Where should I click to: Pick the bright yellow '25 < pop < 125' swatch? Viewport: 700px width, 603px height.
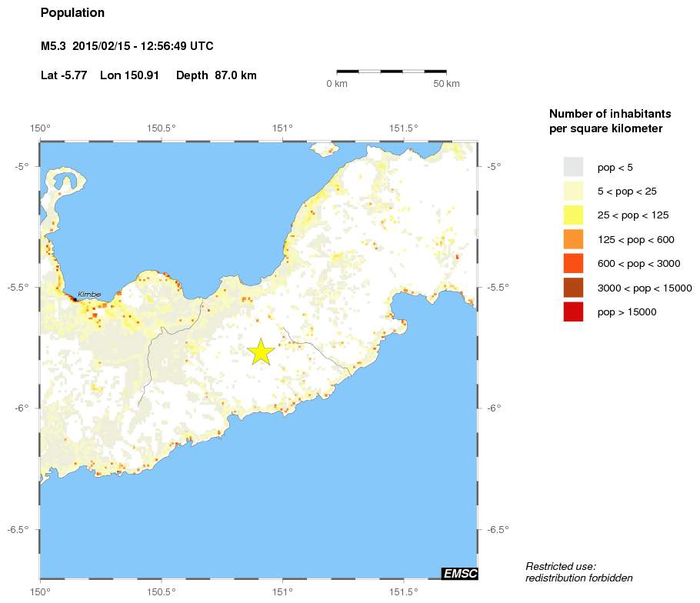[573, 215]
